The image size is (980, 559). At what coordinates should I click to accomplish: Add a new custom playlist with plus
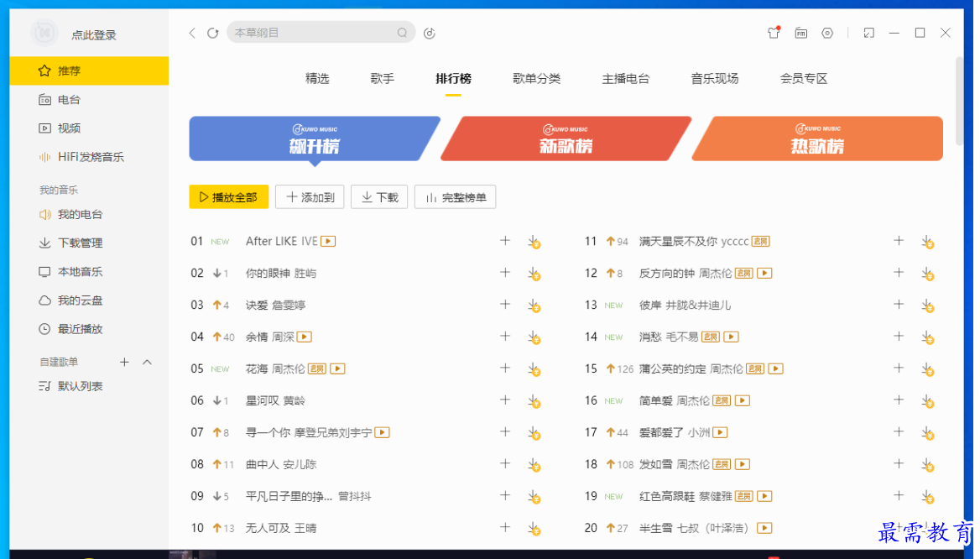click(x=124, y=362)
